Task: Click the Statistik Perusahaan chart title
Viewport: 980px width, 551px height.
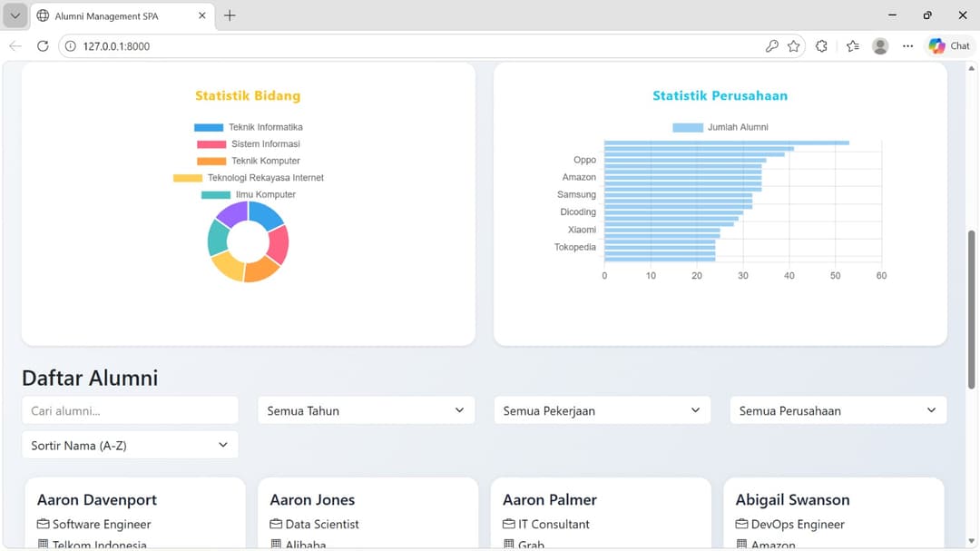Action: (x=720, y=95)
